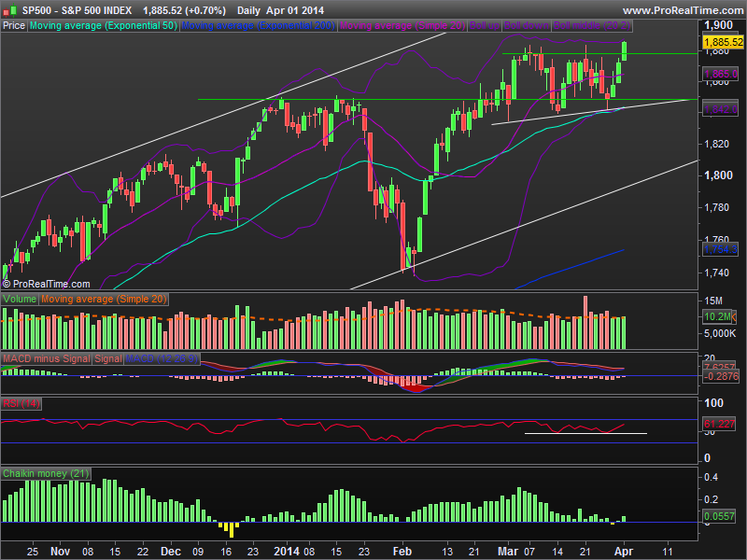This screenshot has width=747, height=560.
Task: Click the 0.0557 Chaikin value tag
Action: pos(720,516)
